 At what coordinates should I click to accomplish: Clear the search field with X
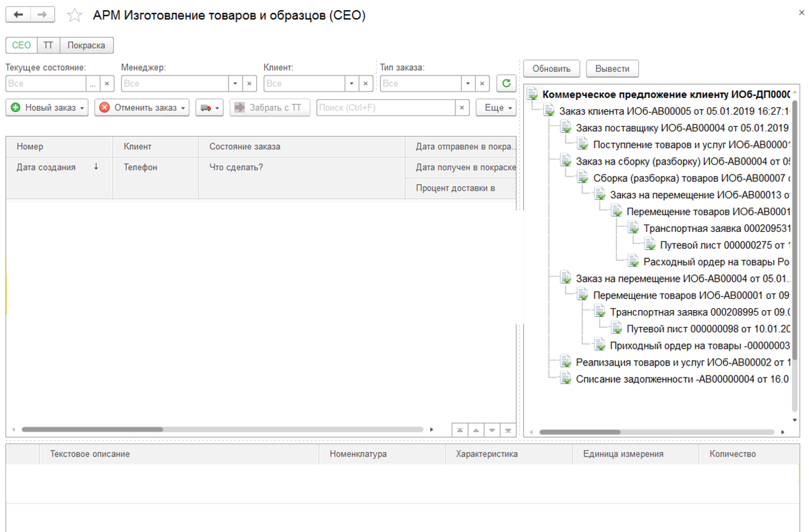click(x=462, y=108)
